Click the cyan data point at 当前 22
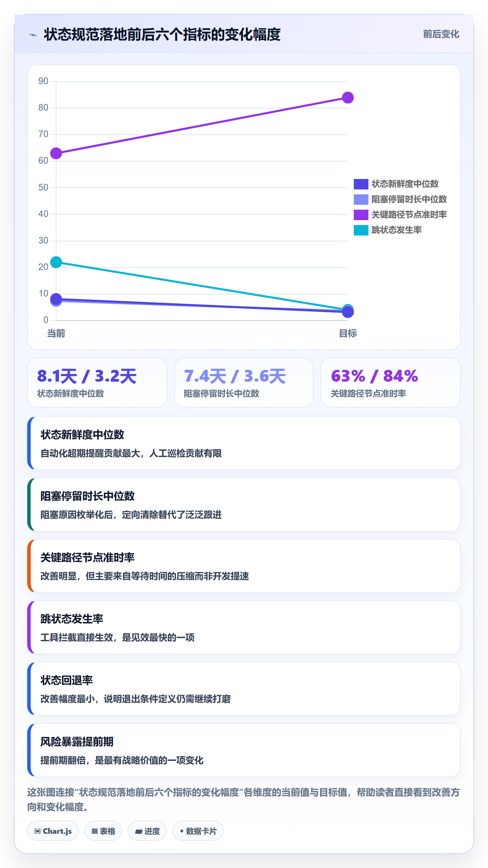The height and width of the screenshot is (868, 488). [x=56, y=262]
